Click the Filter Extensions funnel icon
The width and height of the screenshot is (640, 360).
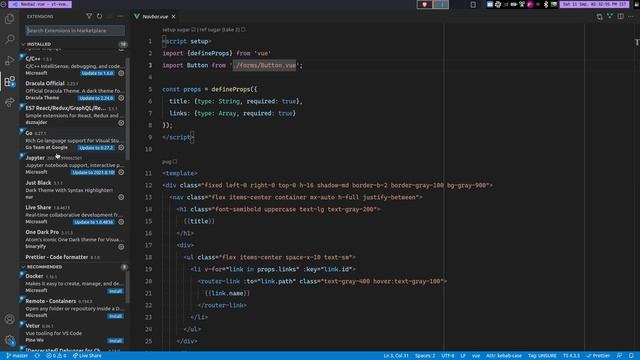point(89,16)
